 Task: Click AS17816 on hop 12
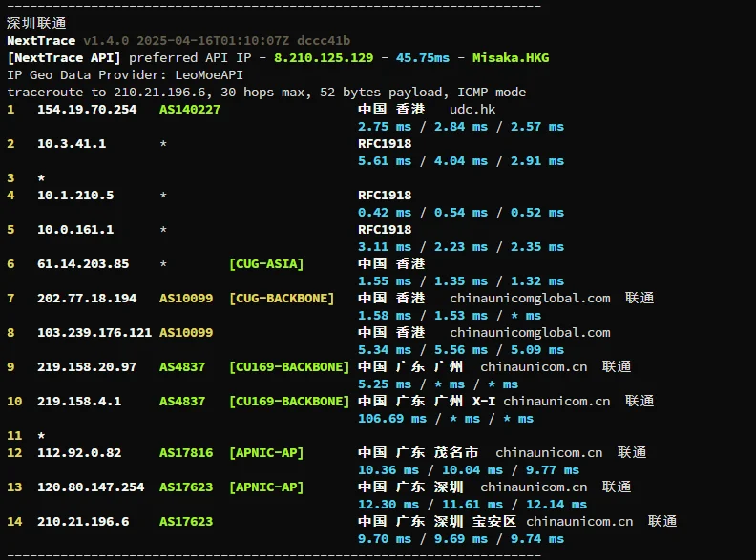click(x=185, y=453)
